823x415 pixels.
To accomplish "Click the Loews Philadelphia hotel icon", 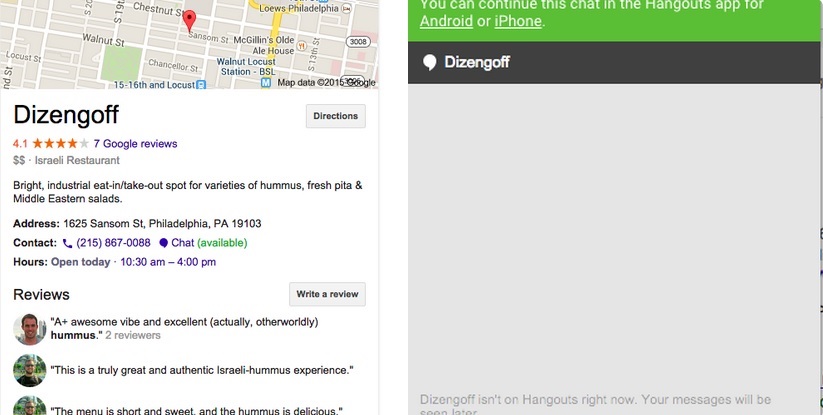I will (x=346, y=8).
